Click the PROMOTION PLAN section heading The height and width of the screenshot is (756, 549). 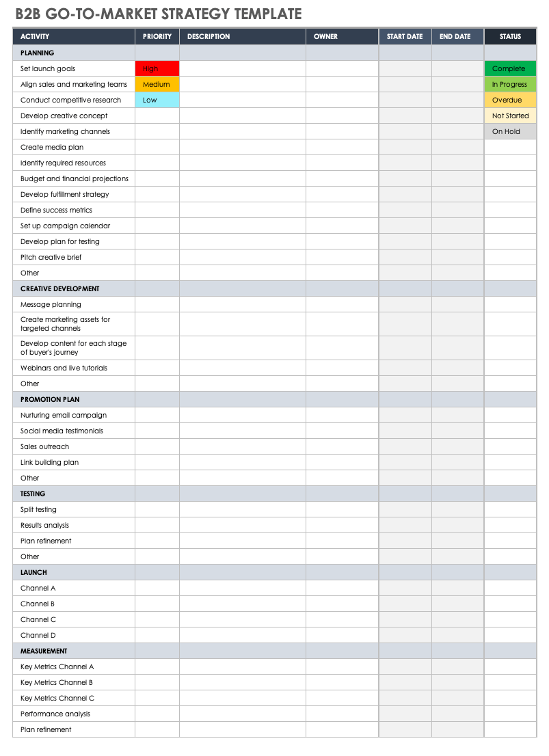point(50,399)
